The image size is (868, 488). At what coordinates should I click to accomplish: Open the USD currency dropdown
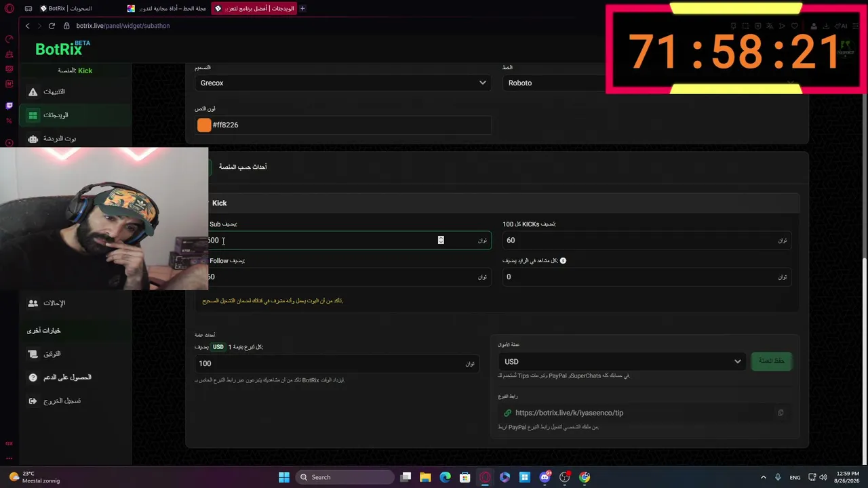pos(622,362)
